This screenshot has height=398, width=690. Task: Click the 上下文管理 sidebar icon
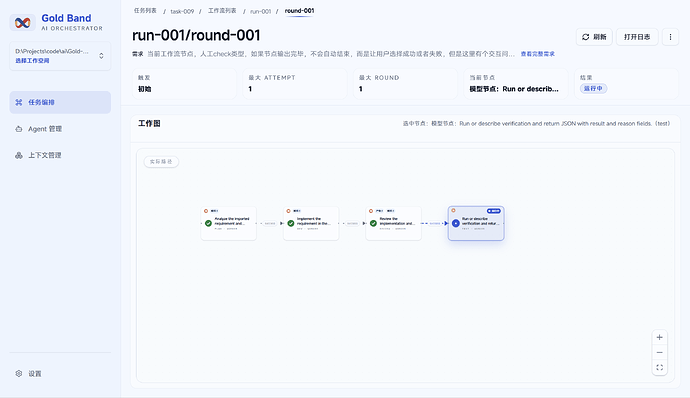click(19, 155)
